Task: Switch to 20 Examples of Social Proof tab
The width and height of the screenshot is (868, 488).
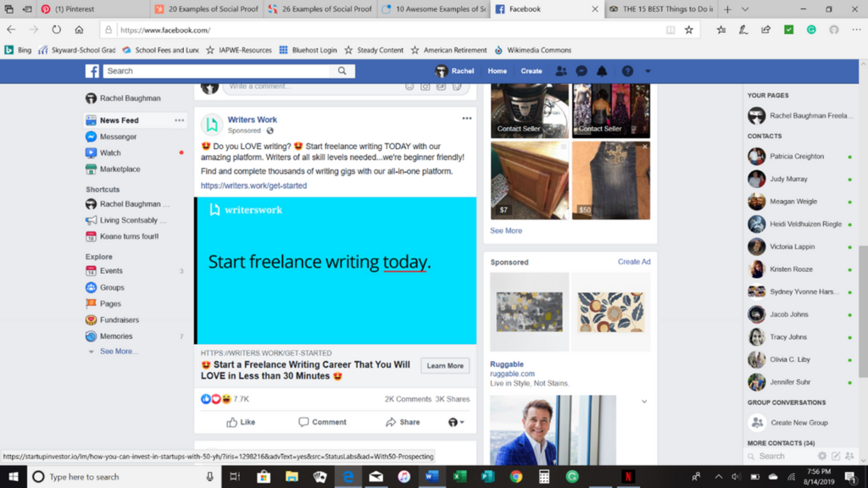Action: pyautogui.click(x=208, y=8)
